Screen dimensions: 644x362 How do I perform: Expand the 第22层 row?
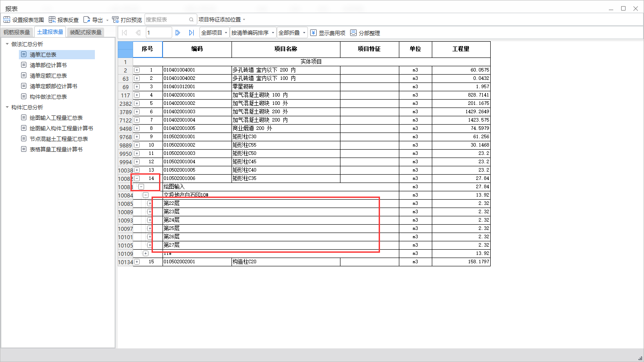click(x=150, y=204)
